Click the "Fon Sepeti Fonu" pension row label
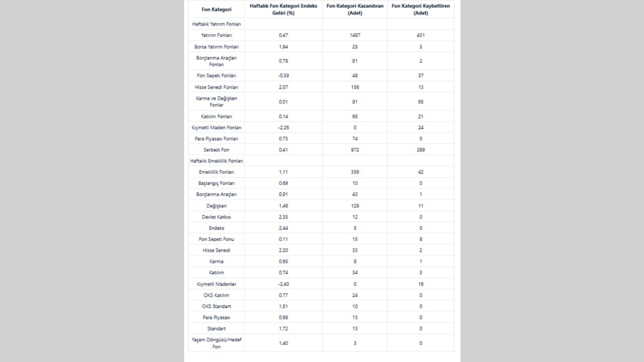Viewport: 644px width, 362px height. coord(216,239)
